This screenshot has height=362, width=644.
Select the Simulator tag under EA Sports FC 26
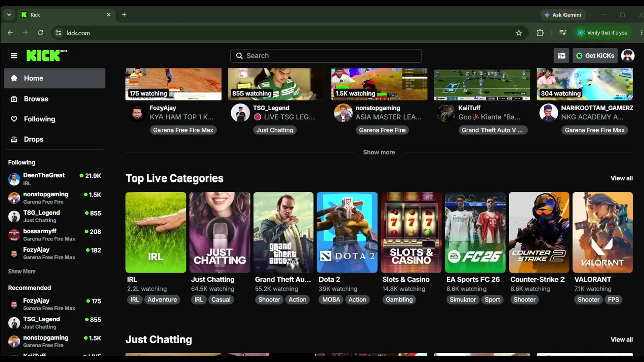click(x=463, y=300)
